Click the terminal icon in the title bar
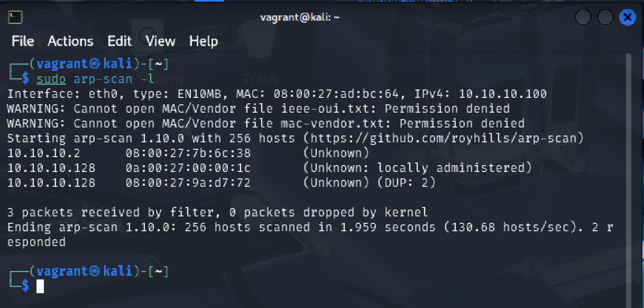Viewport: 644px width, 308px height. point(16,17)
